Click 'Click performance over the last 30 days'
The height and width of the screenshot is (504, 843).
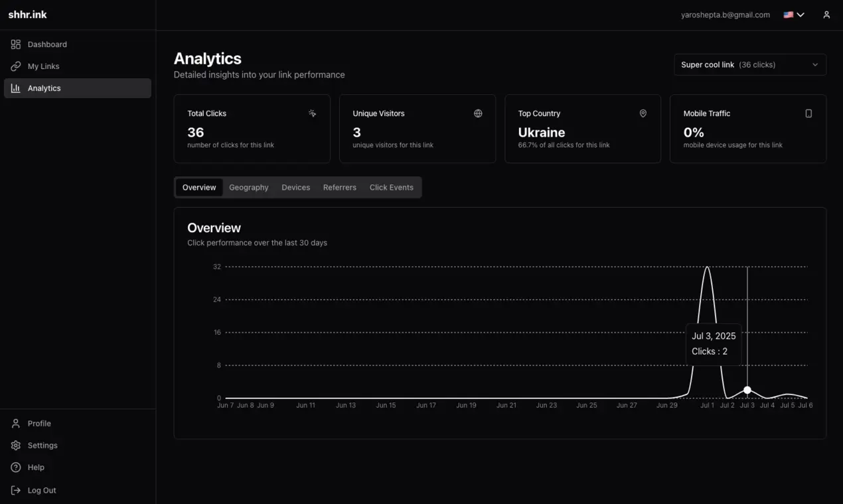pos(257,243)
